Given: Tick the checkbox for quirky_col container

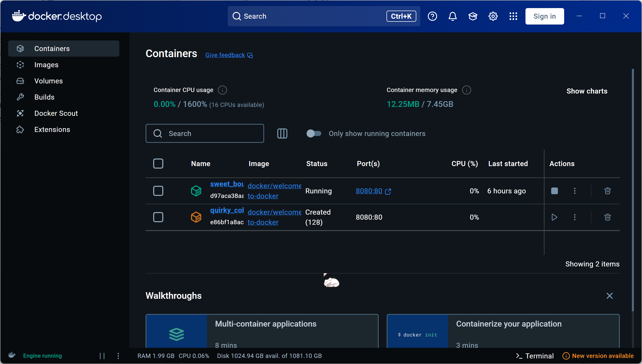Looking at the screenshot, I should (158, 217).
